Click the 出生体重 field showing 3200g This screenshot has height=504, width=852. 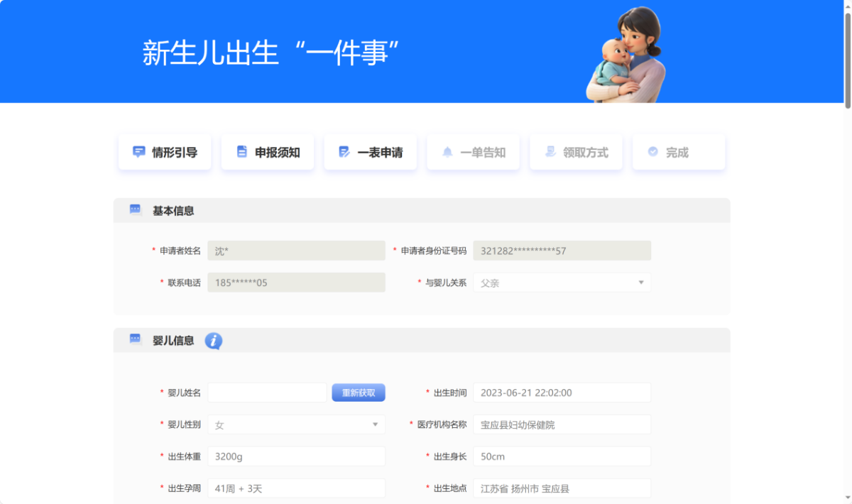coord(297,456)
